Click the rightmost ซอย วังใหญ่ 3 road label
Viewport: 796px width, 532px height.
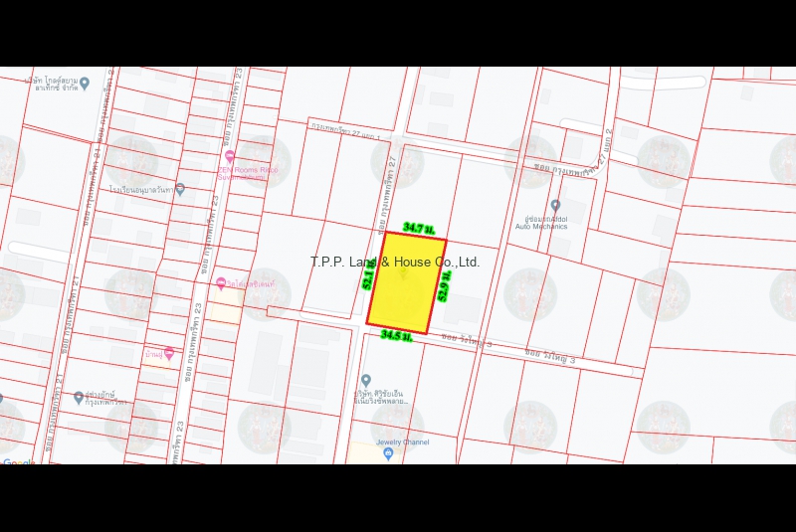[x=550, y=356]
